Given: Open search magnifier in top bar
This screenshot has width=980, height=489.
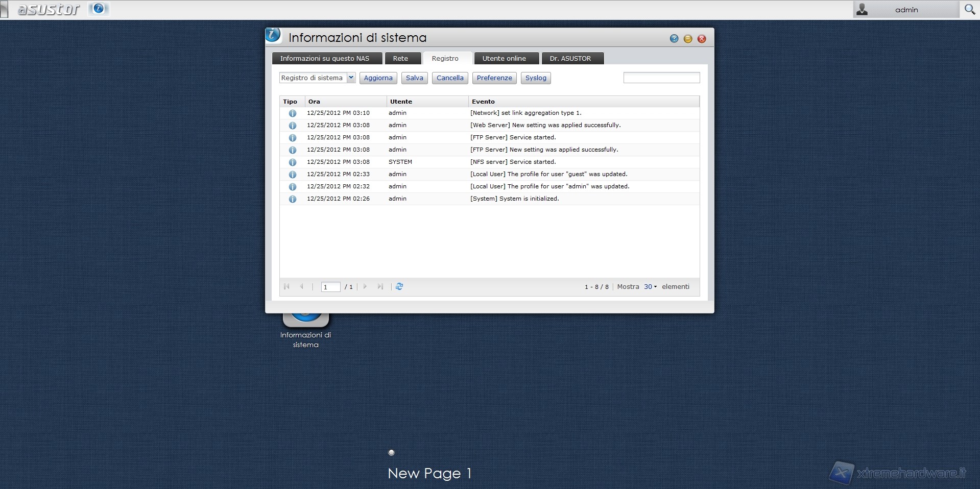Looking at the screenshot, I should (969, 9).
